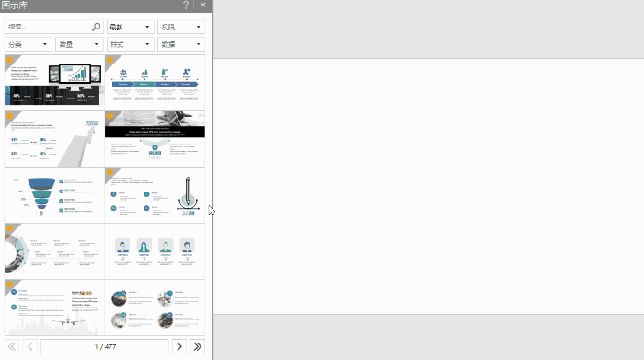The image size is (644, 360).
Task: Open the 分类 category dropdown
Action: [x=28, y=44]
